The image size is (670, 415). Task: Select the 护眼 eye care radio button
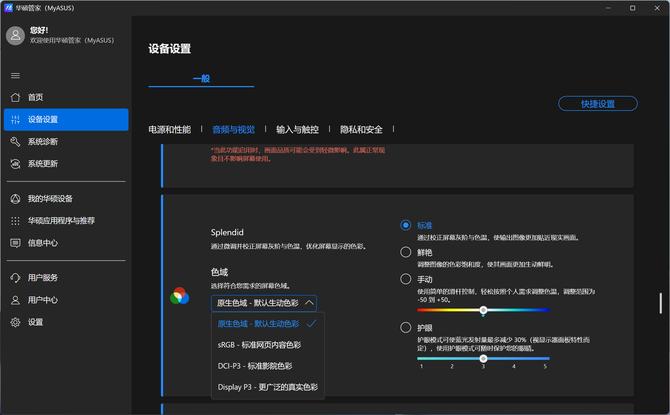click(406, 327)
